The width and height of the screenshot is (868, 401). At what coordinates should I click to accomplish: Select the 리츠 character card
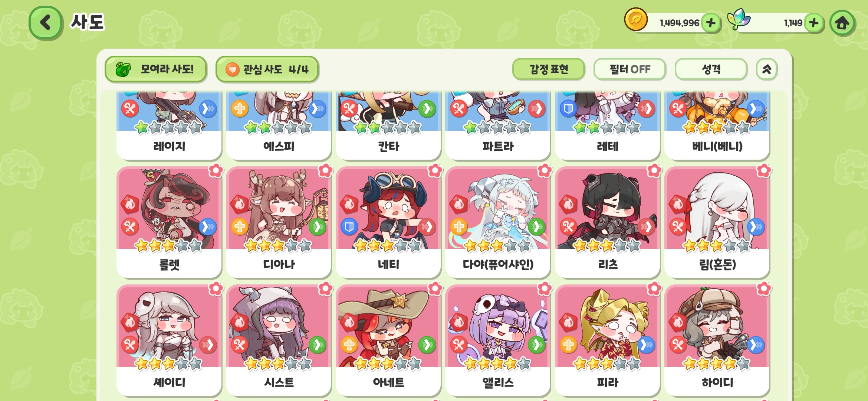tap(608, 222)
